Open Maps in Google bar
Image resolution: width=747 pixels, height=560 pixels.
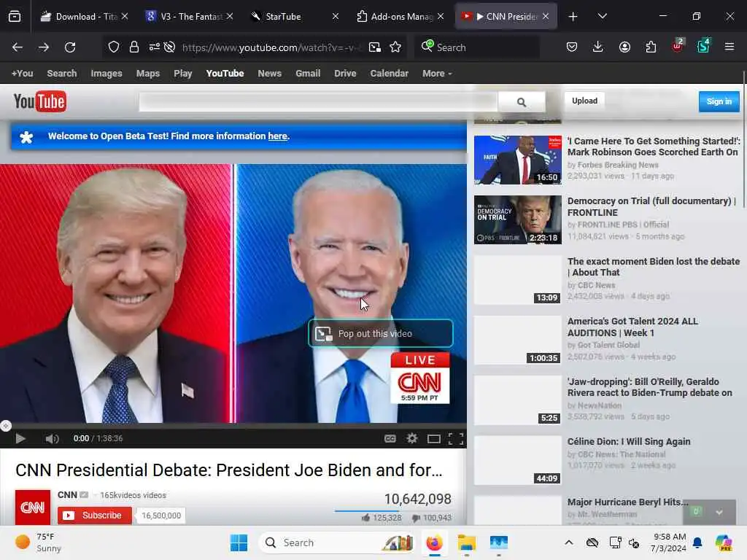click(147, 74)
